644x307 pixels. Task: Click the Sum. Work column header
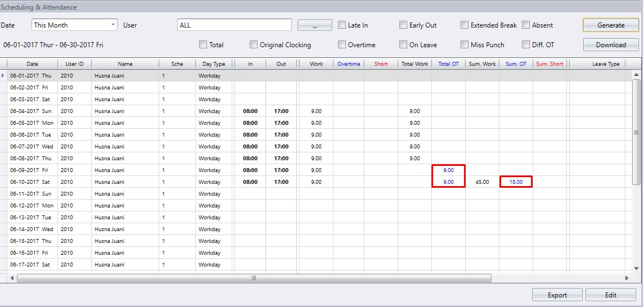[x=482, y=64]
